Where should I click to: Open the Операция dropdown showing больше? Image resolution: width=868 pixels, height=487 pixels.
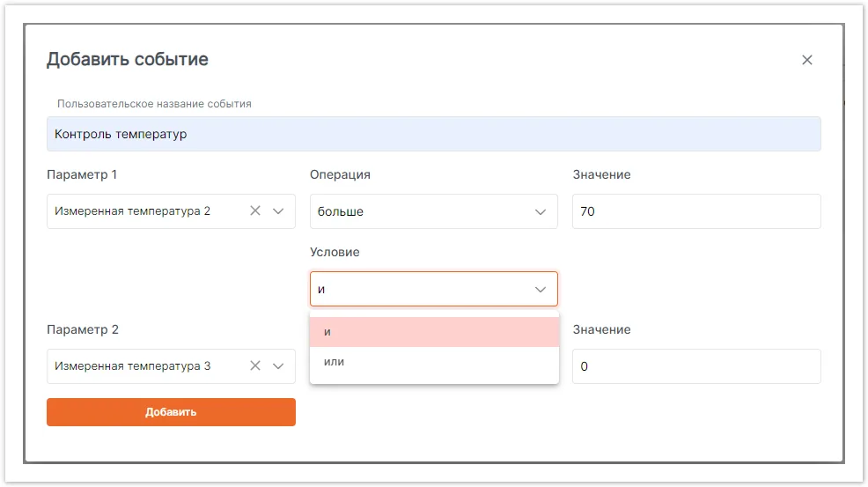point(433,211)
